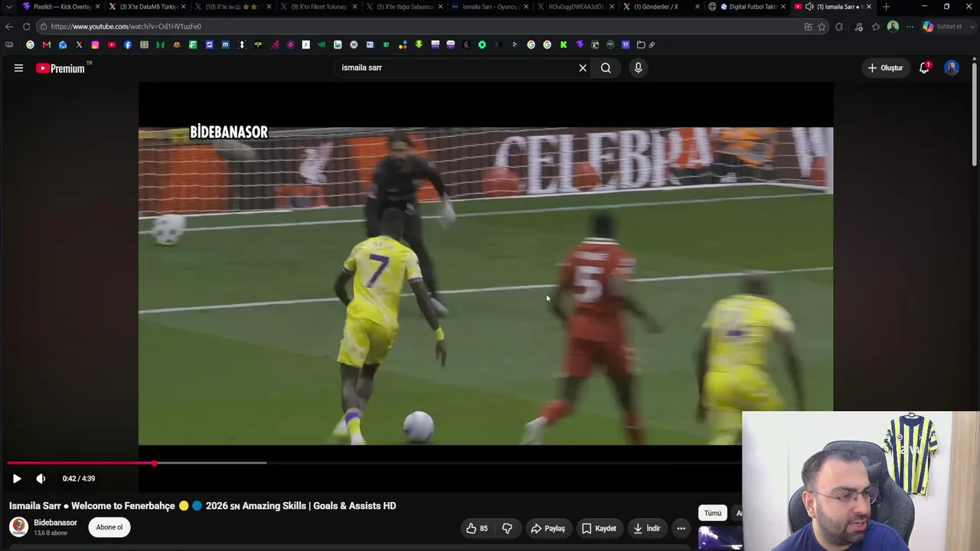Save video to playlist with Kaydet
980x551 pixels.
point(599,528)
